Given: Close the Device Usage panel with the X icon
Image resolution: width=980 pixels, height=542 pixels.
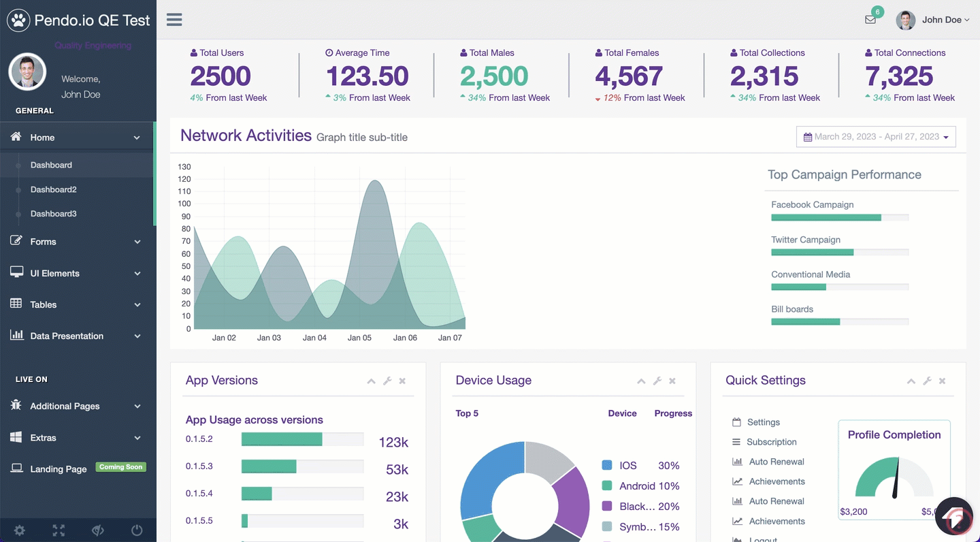Looking at the screenshot, I should pos(672,381).
